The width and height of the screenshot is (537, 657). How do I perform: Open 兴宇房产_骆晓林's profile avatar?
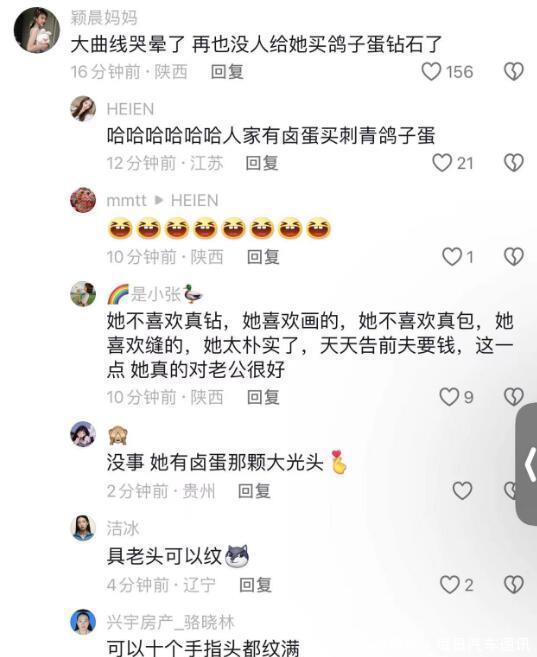pyautogui.click(x=83, y=622)
